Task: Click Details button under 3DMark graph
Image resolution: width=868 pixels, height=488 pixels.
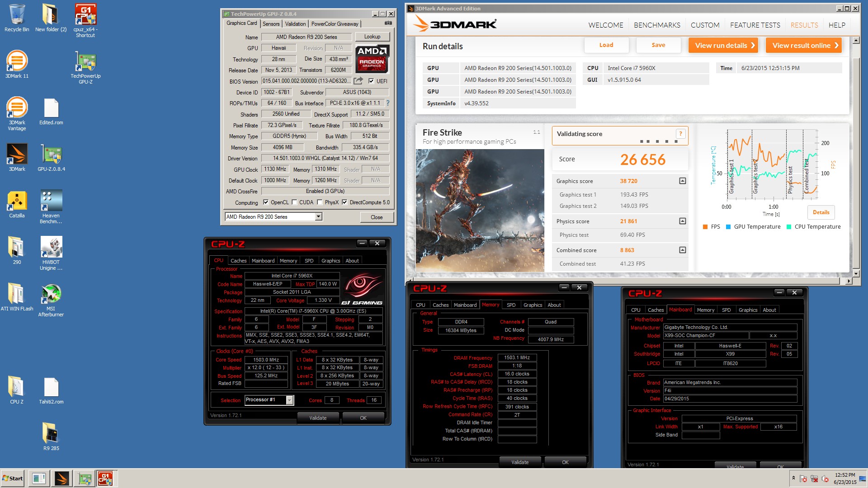Action: tap(821, 212)
